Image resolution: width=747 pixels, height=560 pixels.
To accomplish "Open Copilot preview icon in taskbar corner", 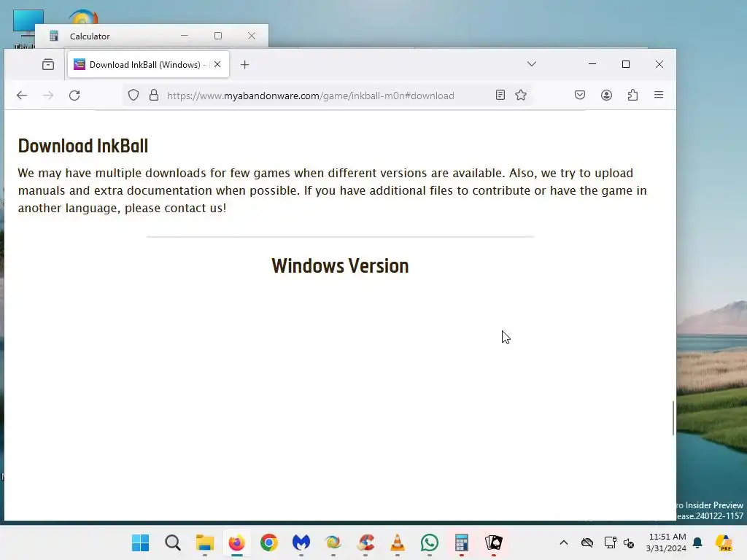I will [x=724, y=542].
